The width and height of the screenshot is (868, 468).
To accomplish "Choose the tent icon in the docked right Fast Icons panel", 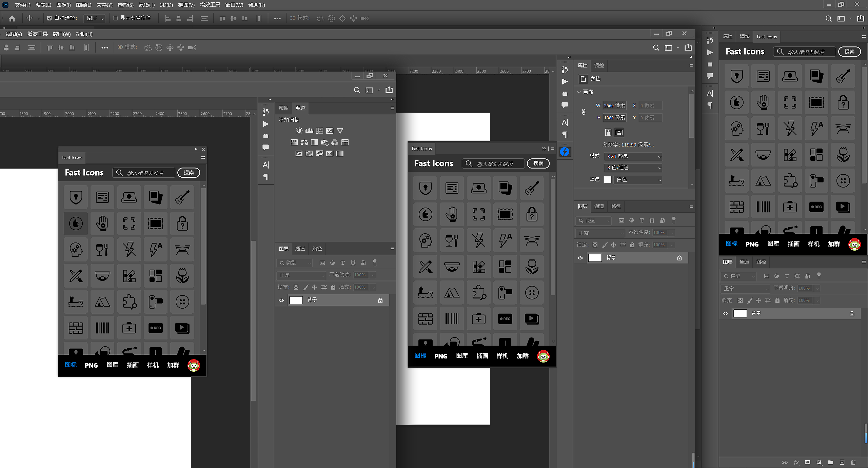I will point(763,181).
